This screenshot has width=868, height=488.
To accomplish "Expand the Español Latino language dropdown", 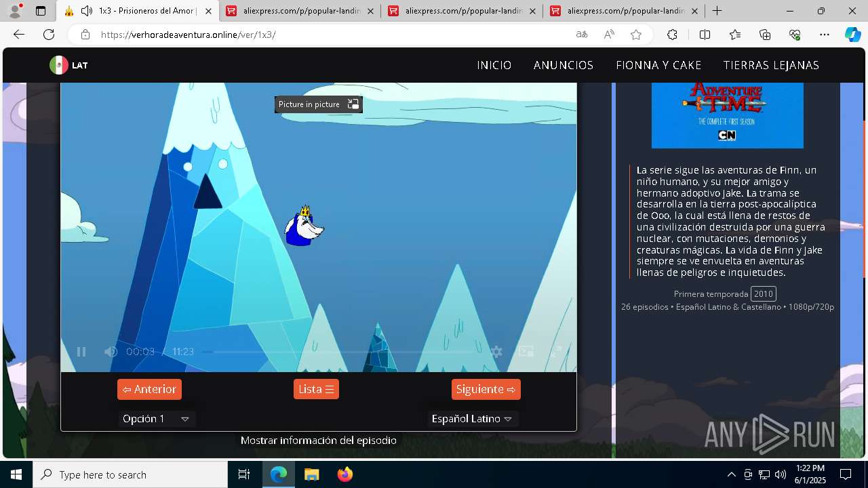I will coord(472,419).
